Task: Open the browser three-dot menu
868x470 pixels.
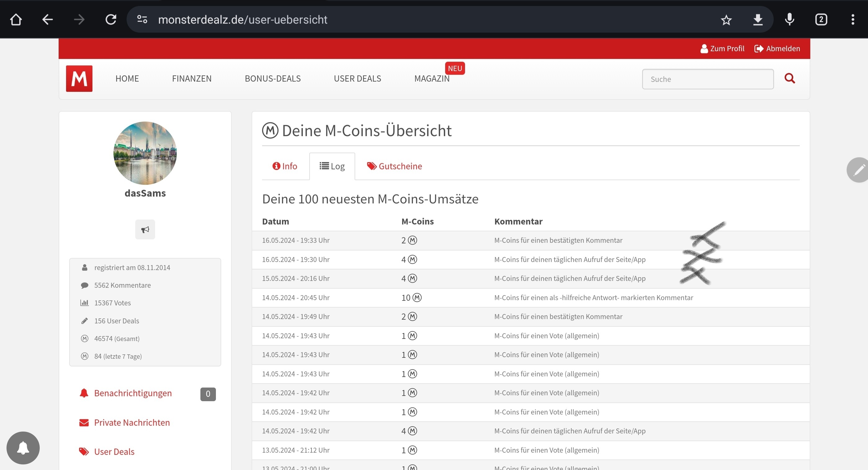Action: pyautogui.click(x=853, y=20)
